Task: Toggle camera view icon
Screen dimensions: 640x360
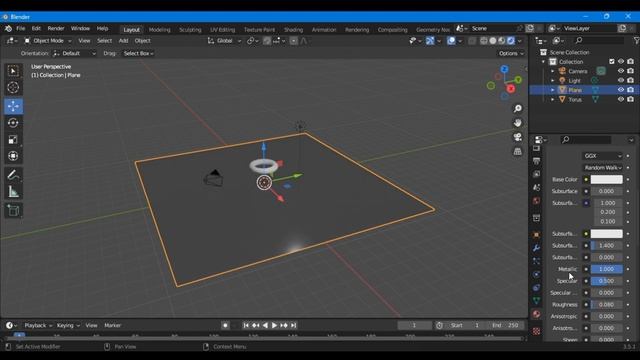Action: tap(518, 137)
